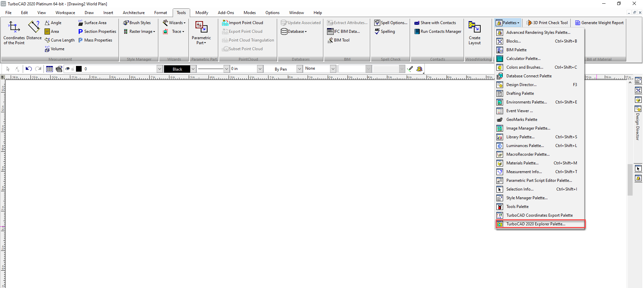Activate the Distance measurement tool
The image size is (644, 288).
pyautogui.click(x=34, y=30)
